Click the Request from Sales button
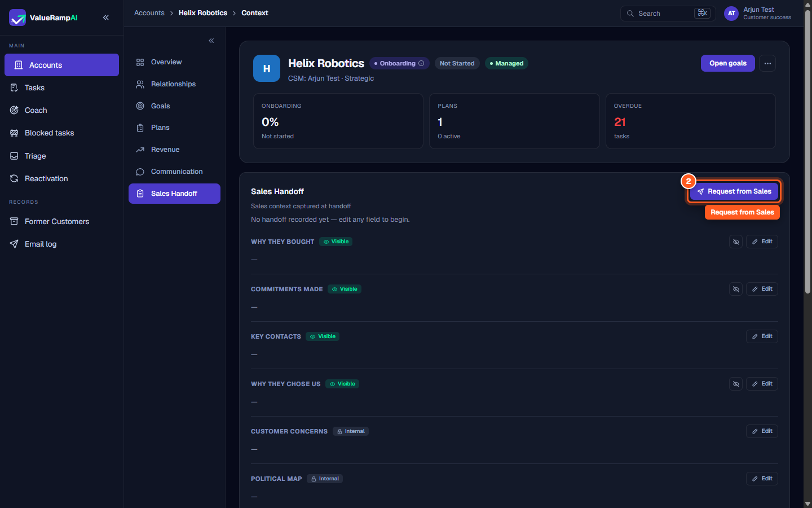 [734, 191]
